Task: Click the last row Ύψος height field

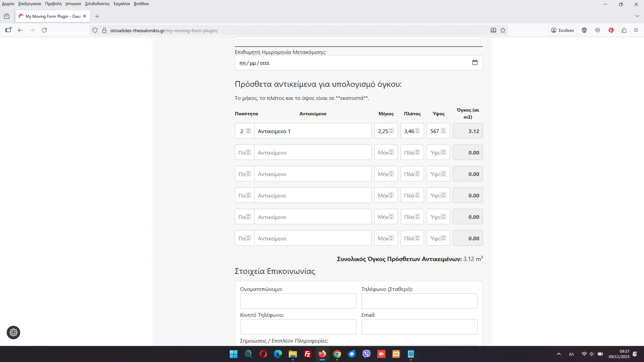Action: tap(438, 238)
